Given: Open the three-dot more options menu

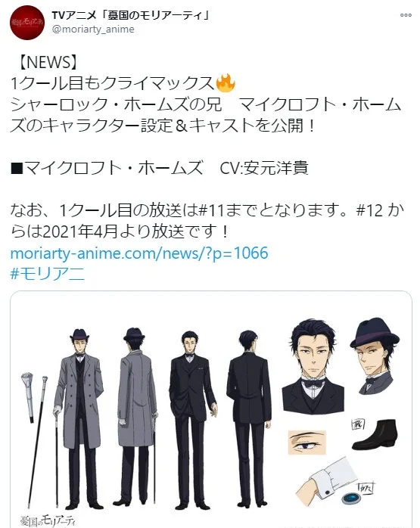Looking at the screenshot, I should point(406,15).
